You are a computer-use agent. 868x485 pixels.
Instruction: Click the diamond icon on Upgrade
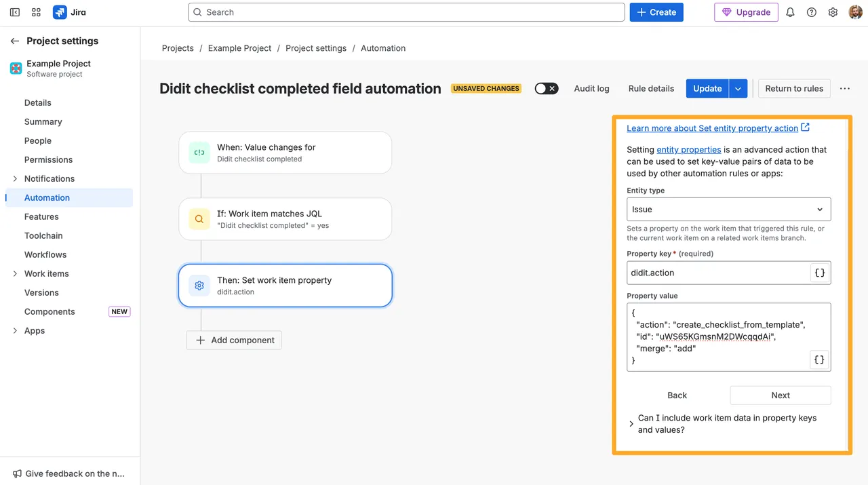pos(726,12)
